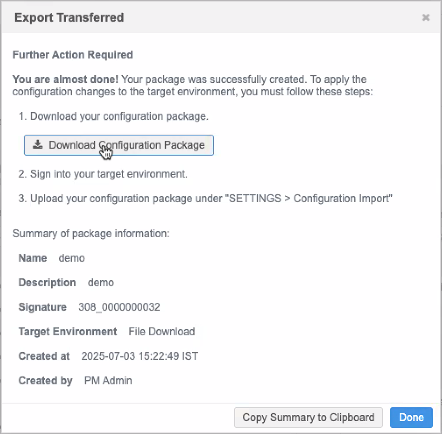Click the bold 'You are almost done!' text

click(65, 79)
